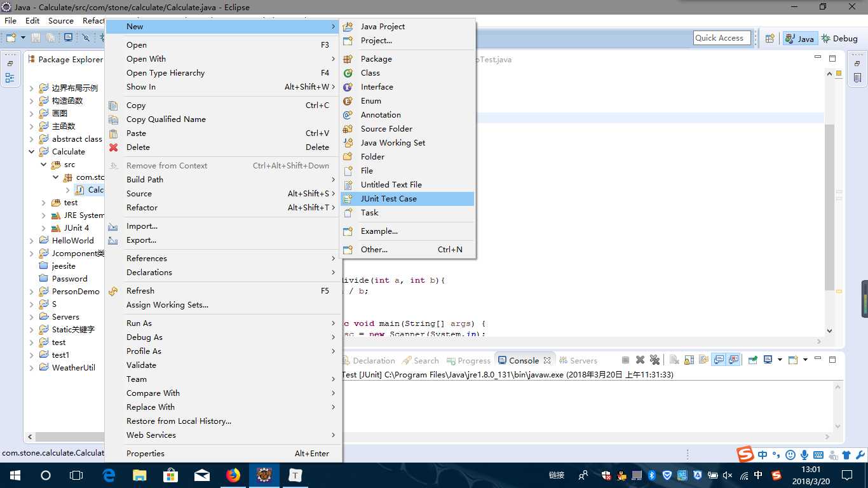Click the Export icon in context menu
The height and width of the screenshot is (488, 868).
[113, 240]
